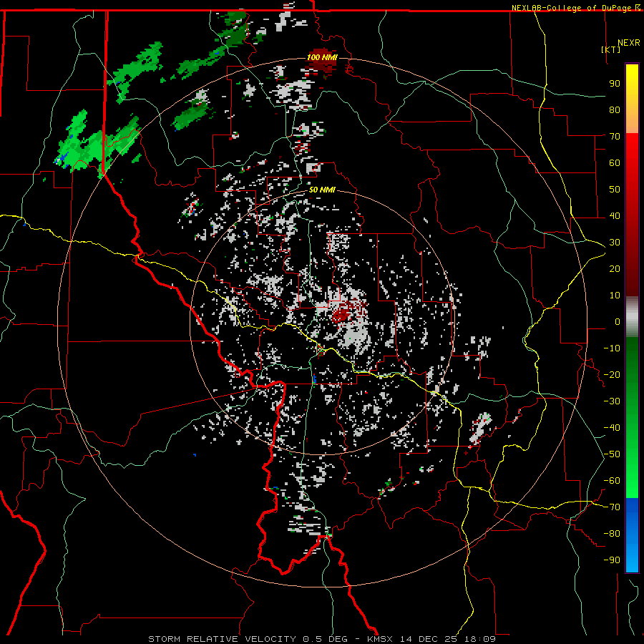Viewport: 644px width, 644px height.
Task: Click the 0.5 DEG elevation text in caption
Action: [x=325, y=639]
